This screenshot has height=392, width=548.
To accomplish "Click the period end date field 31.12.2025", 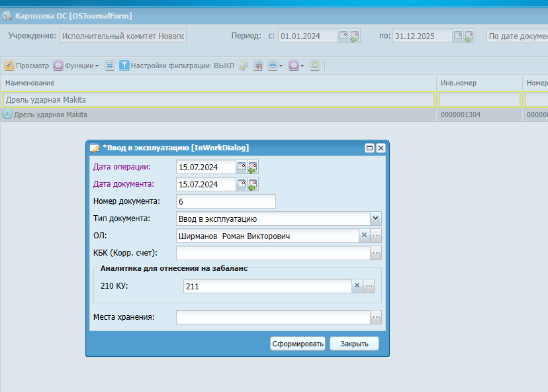I will coord(422,36).
